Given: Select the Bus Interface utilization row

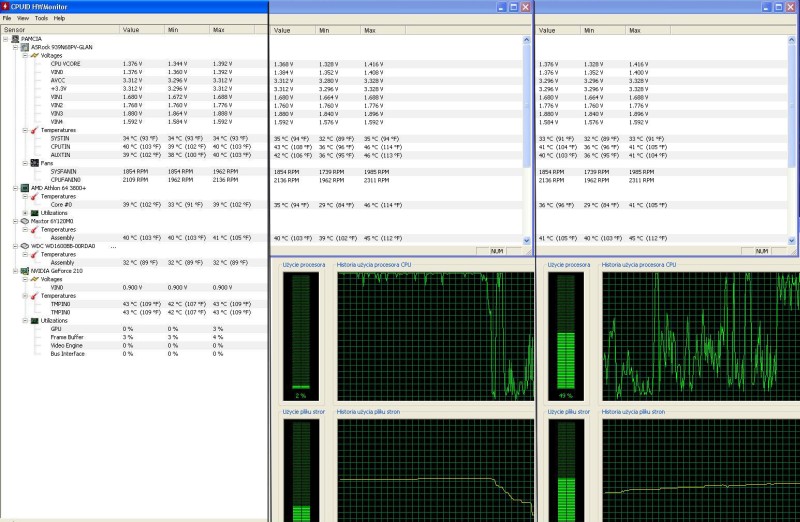Looking at the screenshot, I should pyautogui.click(x=134, y=354).
